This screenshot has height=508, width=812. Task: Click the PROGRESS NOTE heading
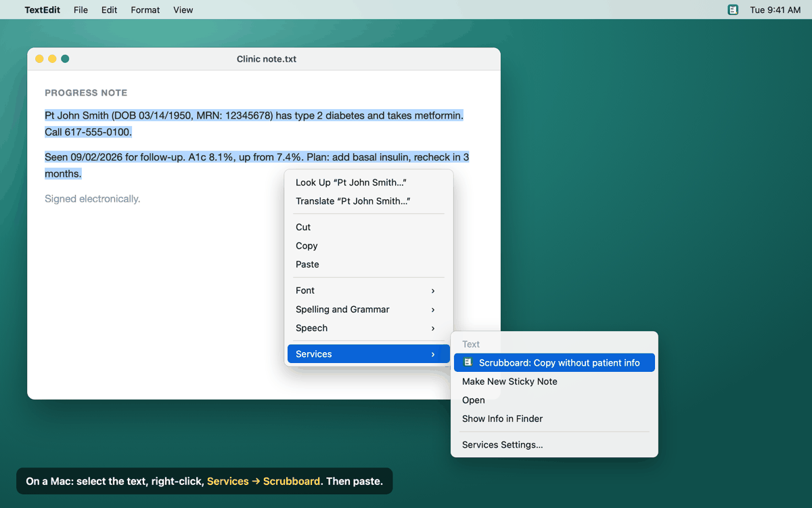[86, 93]
